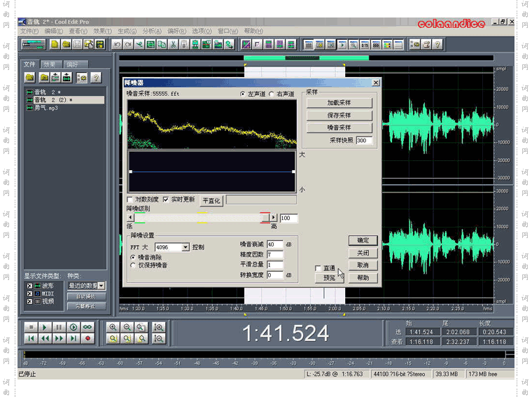Zoom in horizontally with the plus magnifier
Viewport: 532px width, 397px height.
point(113,327)
